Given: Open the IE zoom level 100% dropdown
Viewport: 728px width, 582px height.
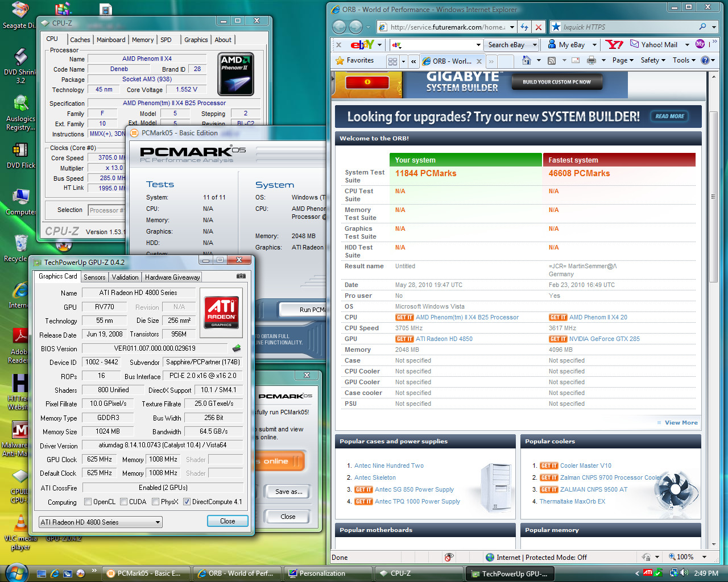Looking at the screenshot, I should point(704,557).
